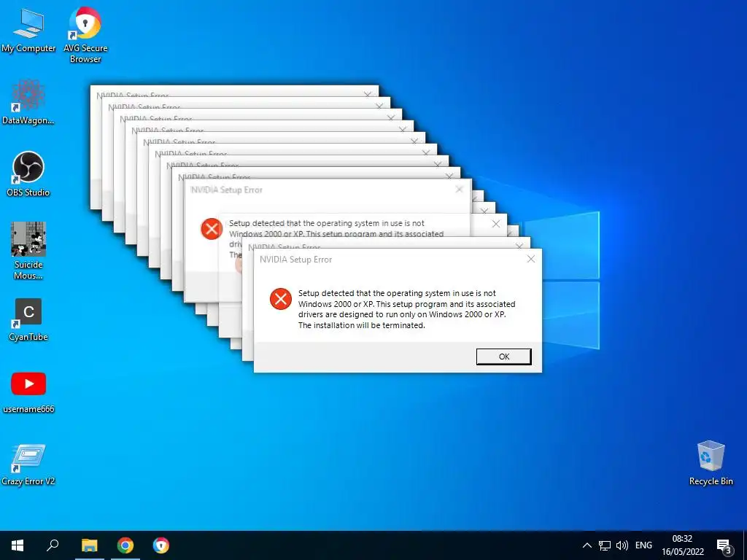Screen dimensions: 747x560
Task: Open the Windows Start menu
Action: click(x=18, y=545)
